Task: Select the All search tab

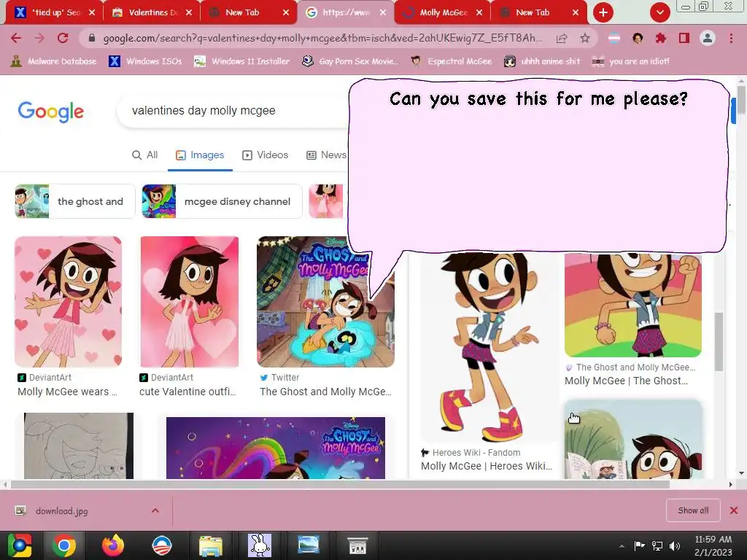Action: click(x=145, y=155)
